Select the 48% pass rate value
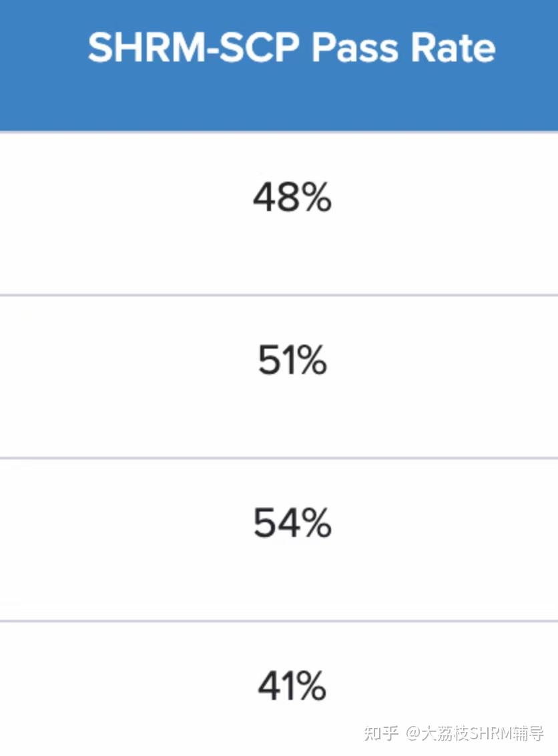558x756 pixels. coord(292,199)
